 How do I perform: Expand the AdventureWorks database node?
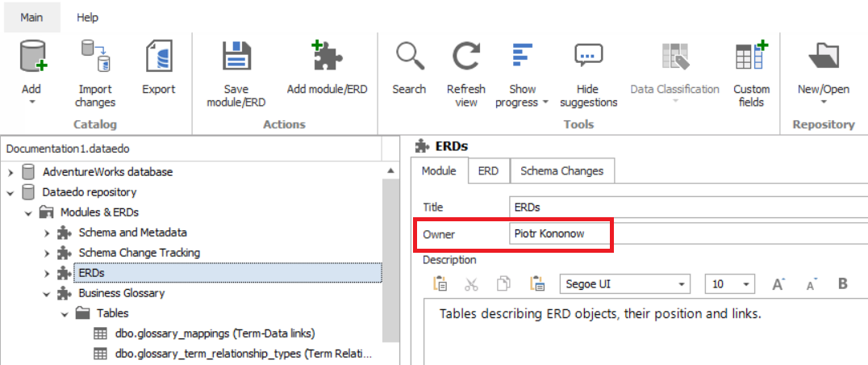pyautogui.click(x=10, y=172)
